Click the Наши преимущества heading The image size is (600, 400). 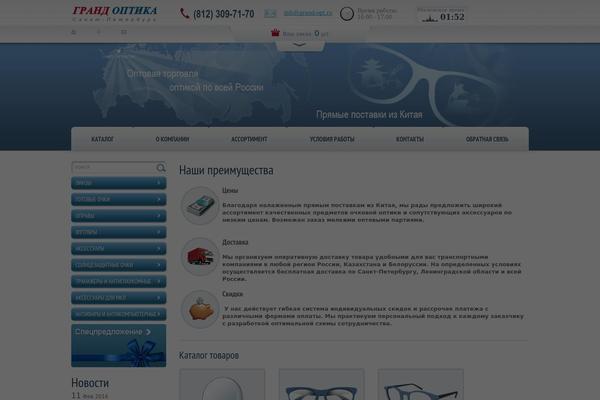point(226,170)
